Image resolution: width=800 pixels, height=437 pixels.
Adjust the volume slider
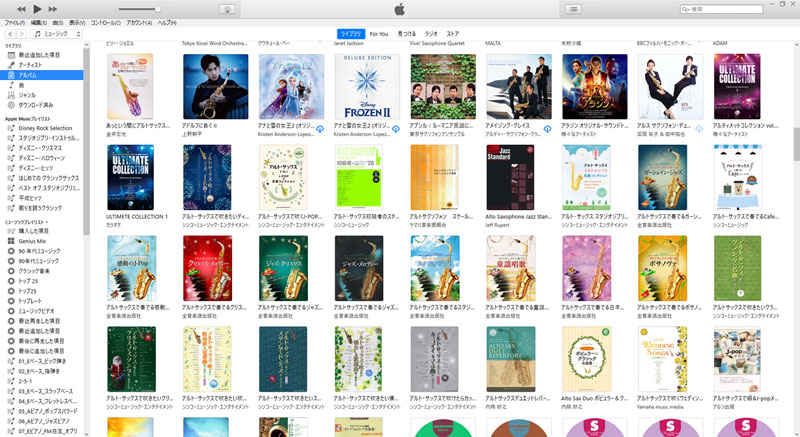(139, 9)
